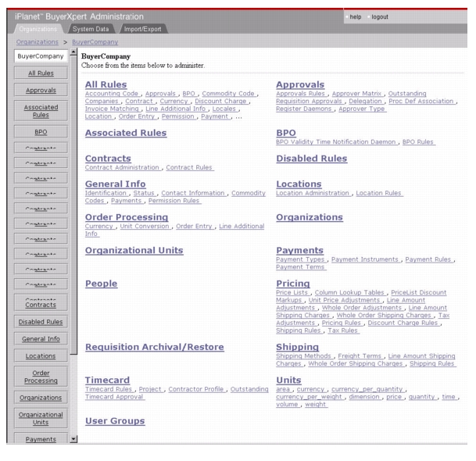The image size is (476, 461).
Task: Click the sidebar scrollbar thumb
Action: click(x=73, y=205)
